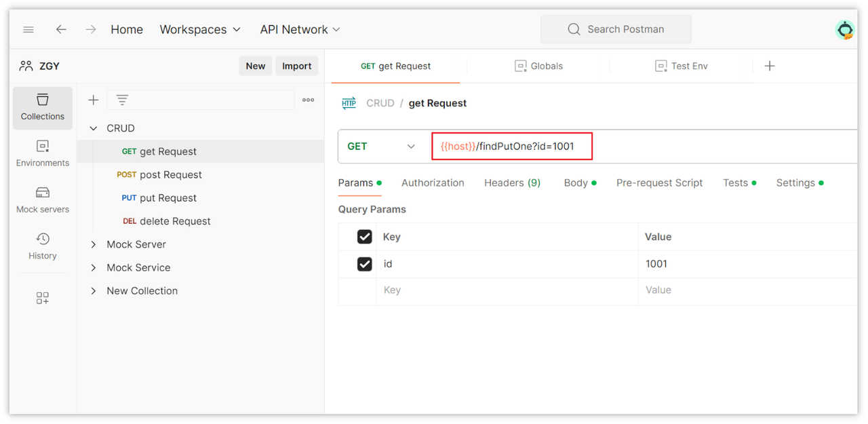Click the plus icon to create a collection
The image size is (868, 424).
click(94, 100)
